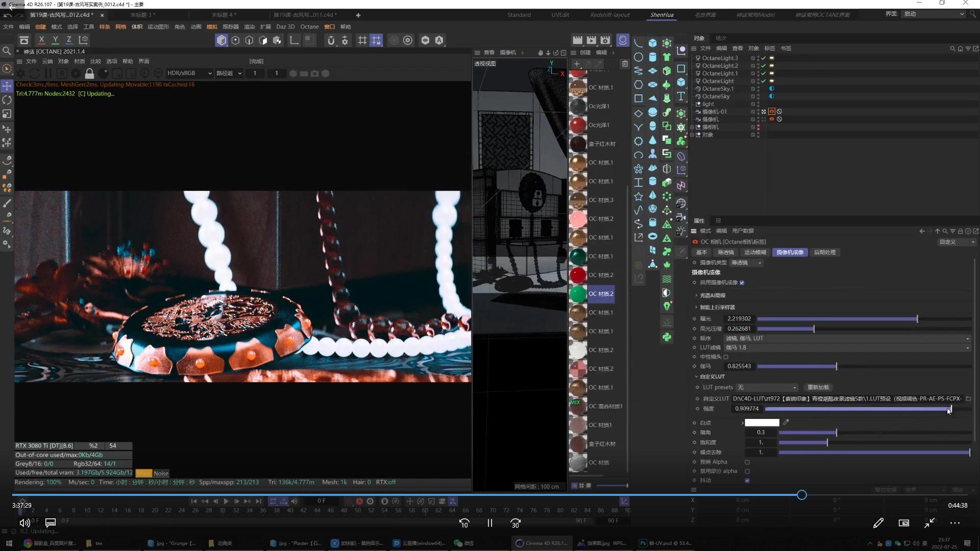Skip forward 30 seconds
The width and height of the screenshot is (980, 551).
point(515,523)
